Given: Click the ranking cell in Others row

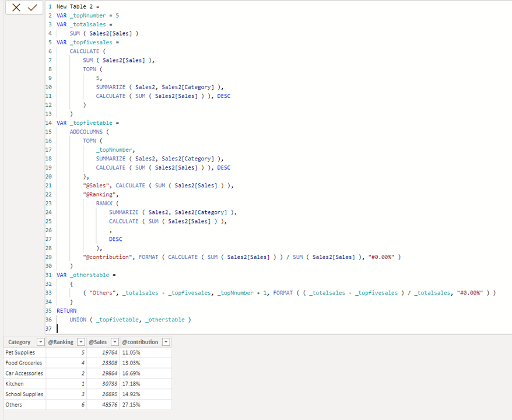Looking at the screenshot, I should point(66,405).
